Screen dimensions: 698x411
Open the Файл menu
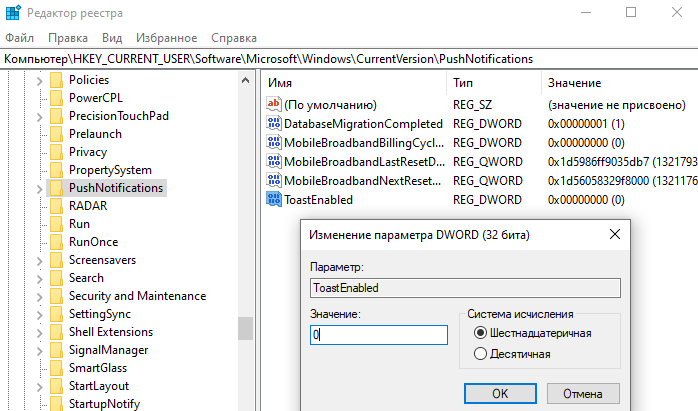(x=20, y=38)
